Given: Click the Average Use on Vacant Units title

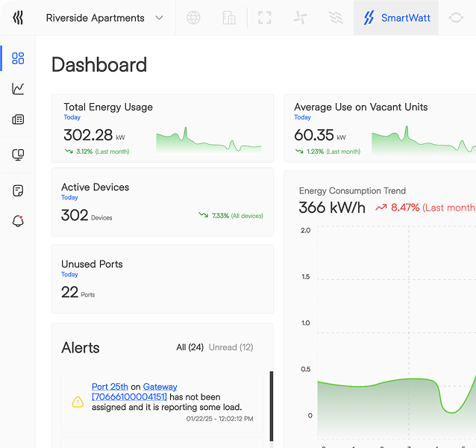Looking at the screenshot, I should click(x=360, y=107).
